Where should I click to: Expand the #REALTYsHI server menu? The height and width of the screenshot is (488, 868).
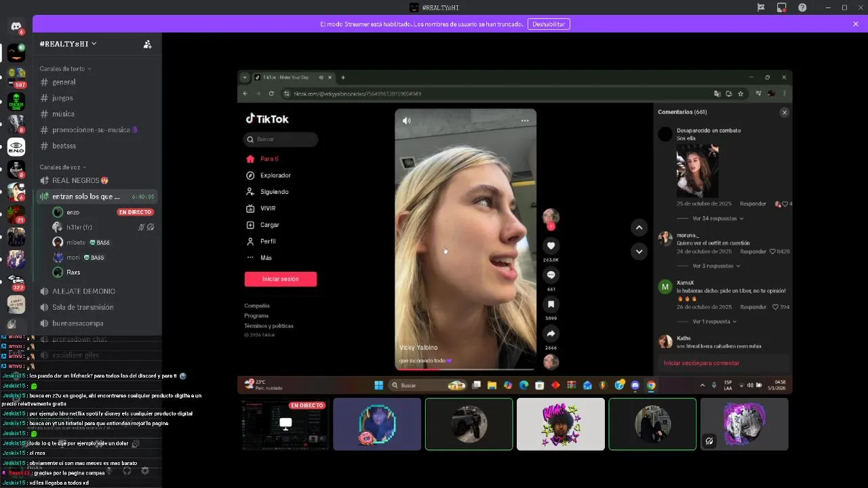point(68,43)
